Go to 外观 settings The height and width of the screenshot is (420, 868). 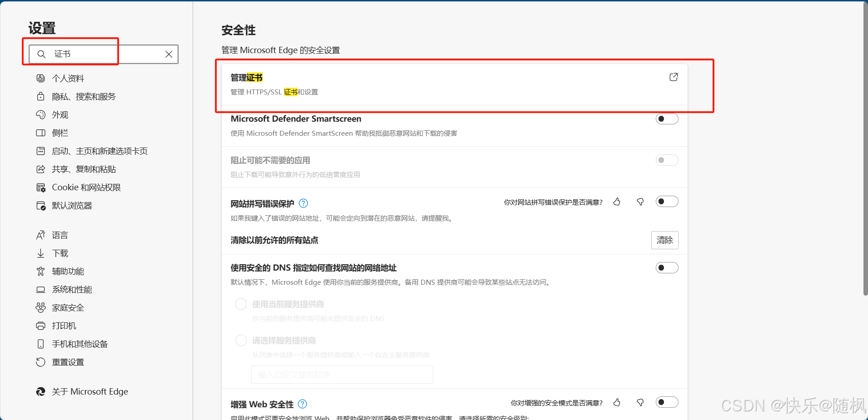click(x=60, y=115)
